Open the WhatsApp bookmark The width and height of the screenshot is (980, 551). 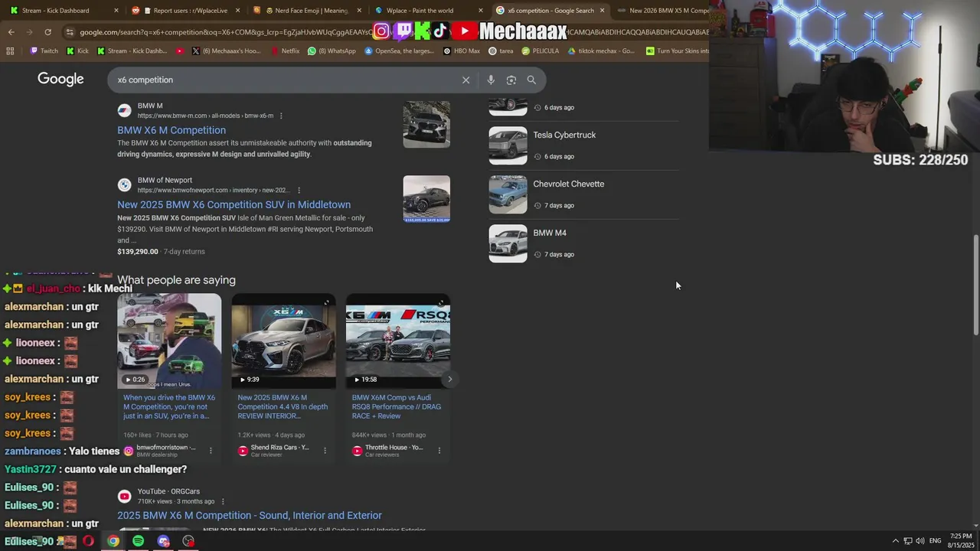point(332,51)
